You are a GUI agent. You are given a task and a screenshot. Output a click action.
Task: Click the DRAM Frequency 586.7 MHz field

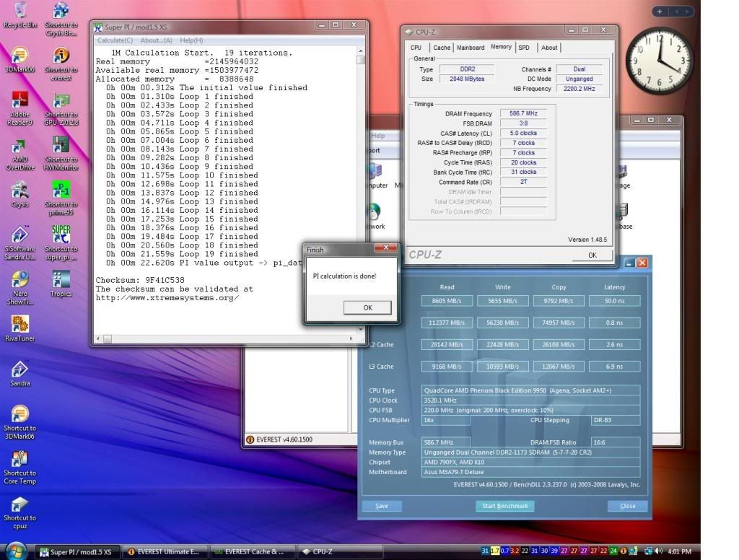coord(523,113)
